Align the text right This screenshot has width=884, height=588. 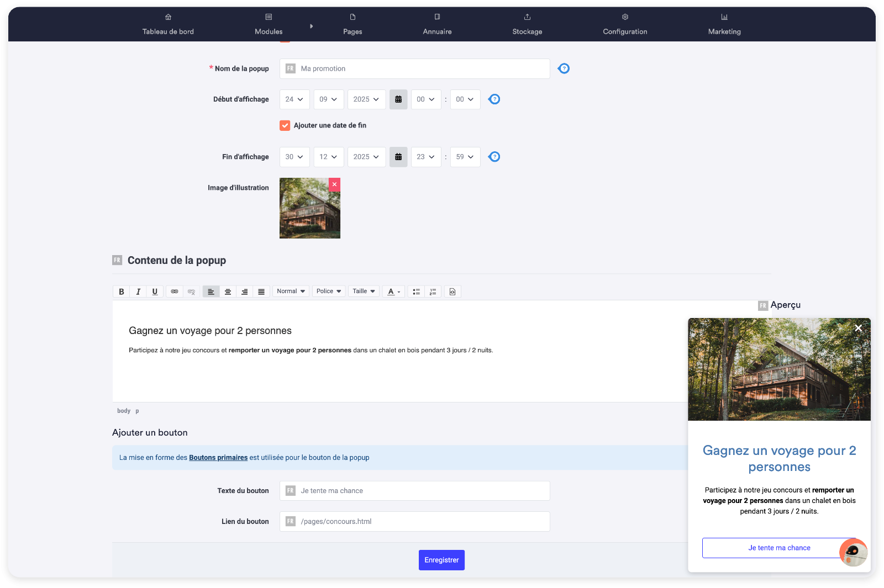(244, 292)
